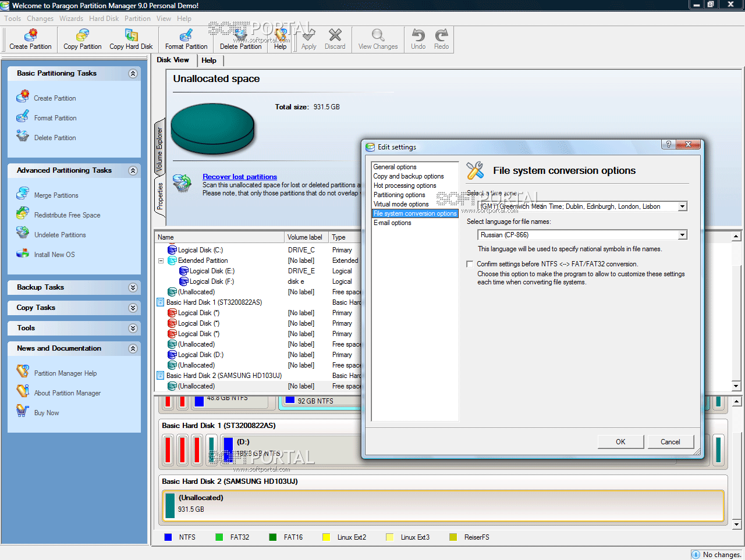The height and width of the screenshot is (560, 745).
Task: Click the Redistribute Free Space icon
Action: pos(23,213)
